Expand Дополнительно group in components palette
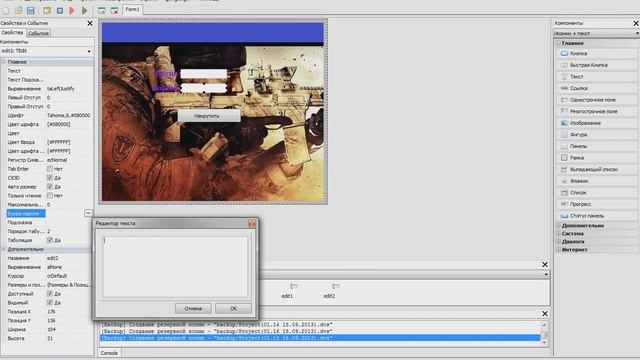This screenshot has width=640, height=360. point(558,225)
